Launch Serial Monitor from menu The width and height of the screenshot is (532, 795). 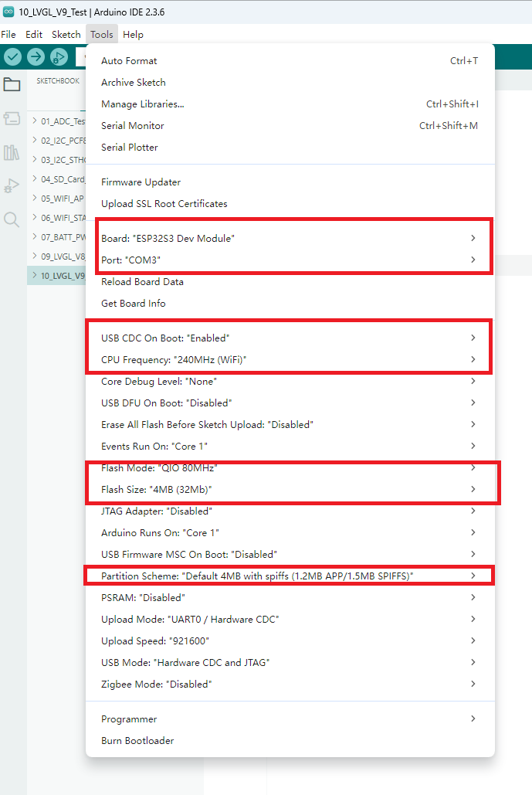click(290, 126)
